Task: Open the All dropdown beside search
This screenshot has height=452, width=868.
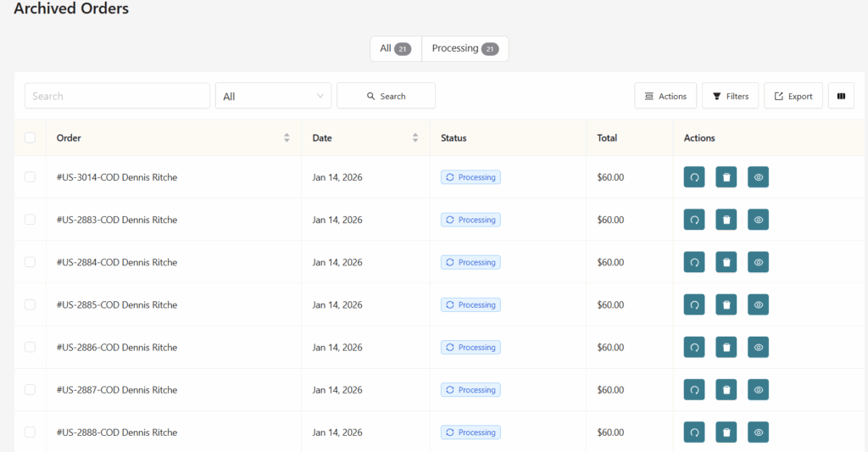Action: click(x=273, y=96)
